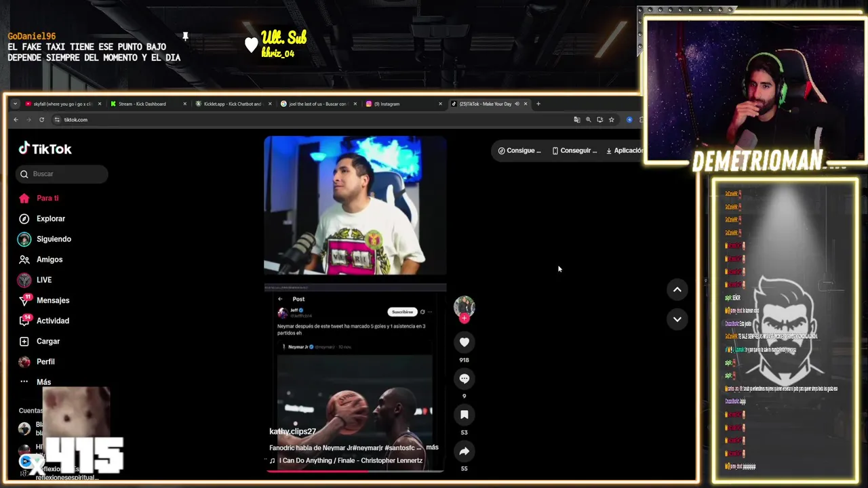
Task: Follow creator with red plus badge
Action: (464, 318)
